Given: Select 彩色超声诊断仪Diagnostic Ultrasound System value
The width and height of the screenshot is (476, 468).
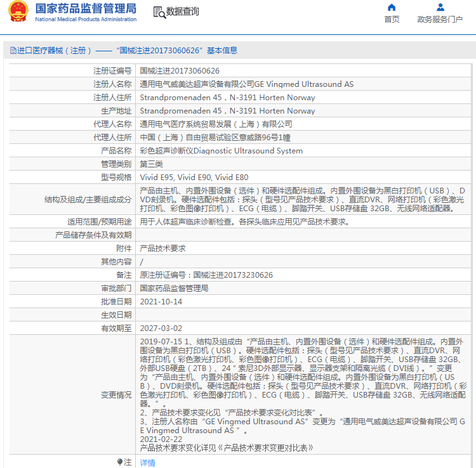Looking at the screenshot, I should point(221,151).
